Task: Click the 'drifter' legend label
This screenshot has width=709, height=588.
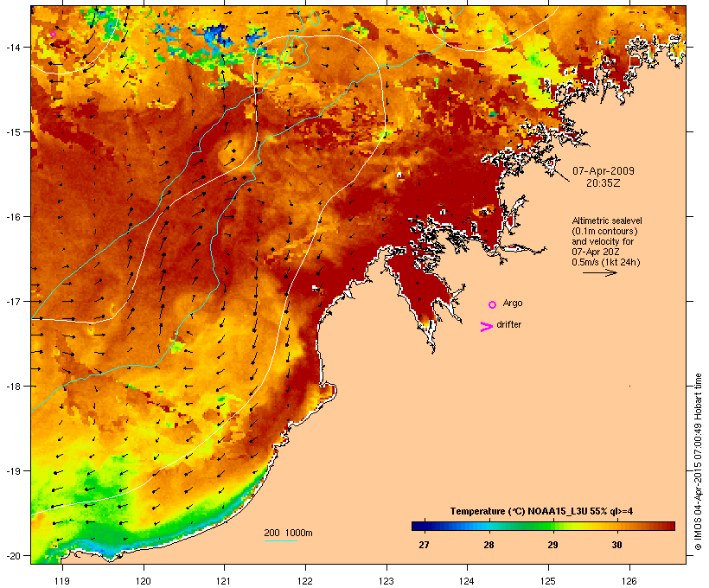Action: tap(508, 324)
